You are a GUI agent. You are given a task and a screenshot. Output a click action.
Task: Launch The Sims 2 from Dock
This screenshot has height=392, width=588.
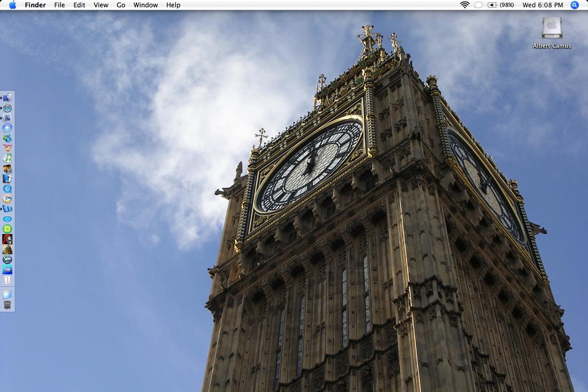[x=7, y=259]
